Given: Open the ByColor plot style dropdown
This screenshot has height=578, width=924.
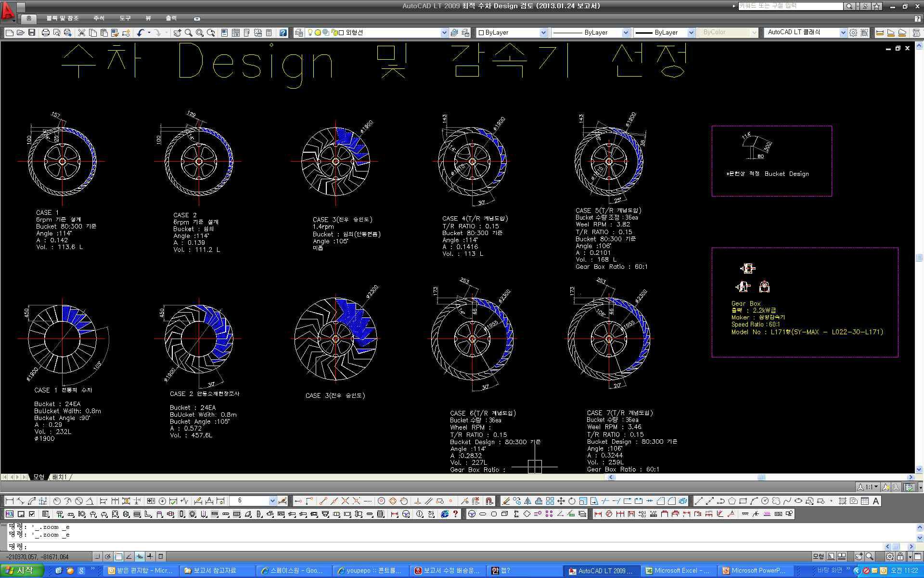Looking at the screenshot, I should (x=754, y=33).
